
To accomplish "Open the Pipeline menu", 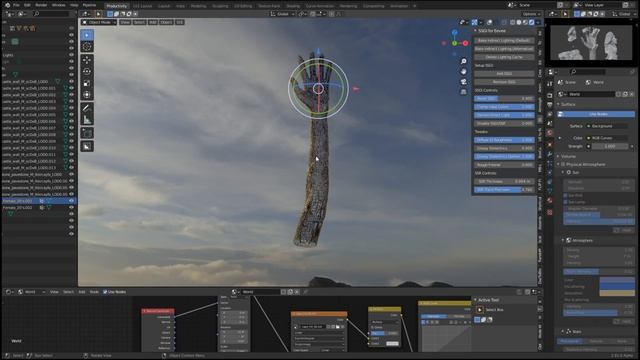I will coord(89,5).
